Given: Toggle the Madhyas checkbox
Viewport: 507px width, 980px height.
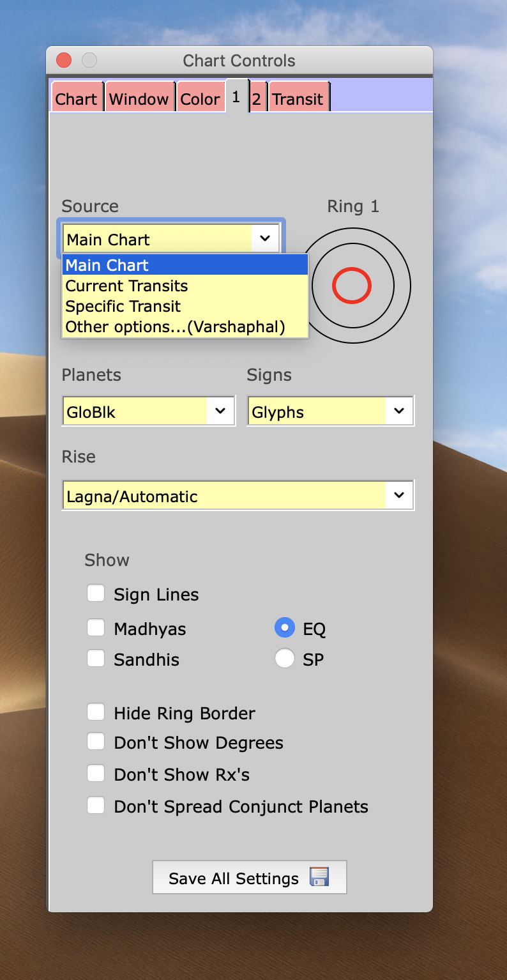Looking at the screenshot, I should [x=96, y=629].
